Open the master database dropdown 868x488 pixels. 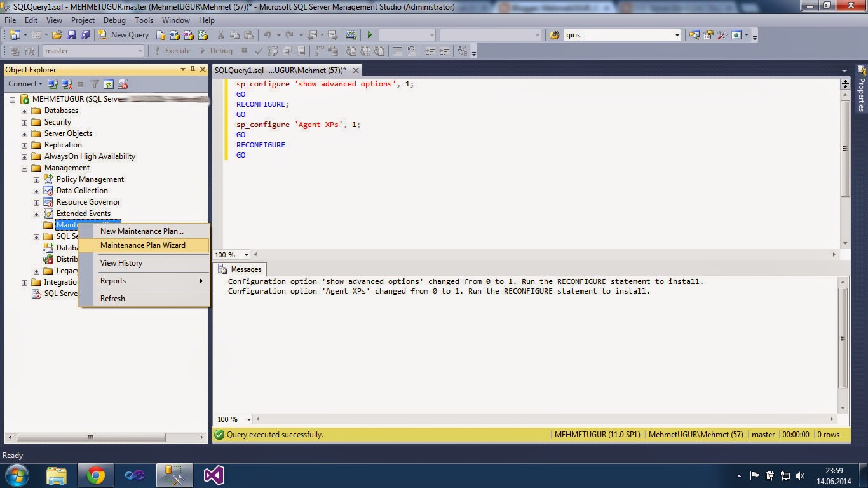tap(93, 51)
